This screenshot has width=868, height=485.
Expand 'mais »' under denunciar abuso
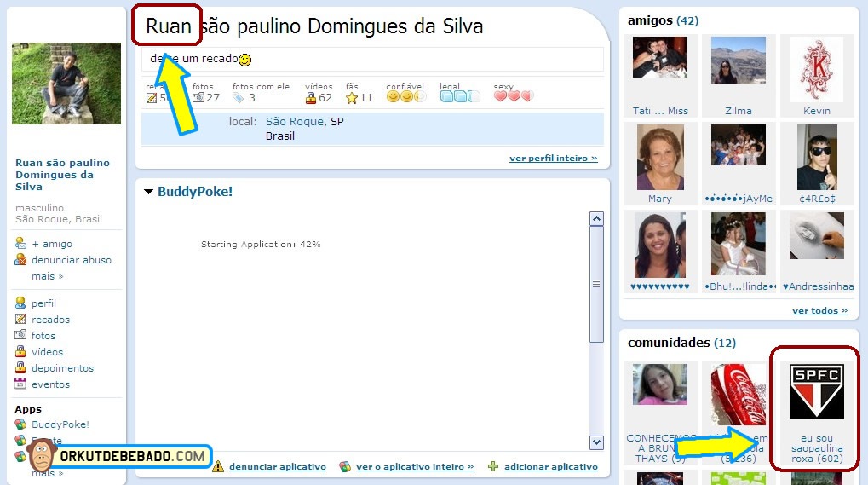tap(48, 275)
